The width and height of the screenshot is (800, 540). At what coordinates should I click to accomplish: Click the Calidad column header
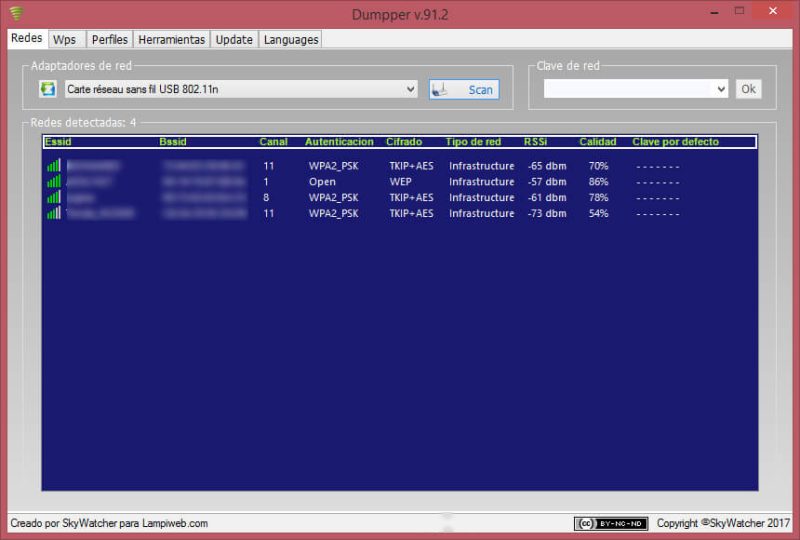597,142
